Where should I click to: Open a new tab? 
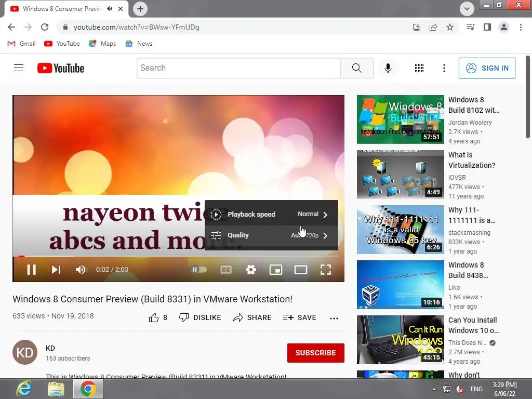[x=140, y=9]
